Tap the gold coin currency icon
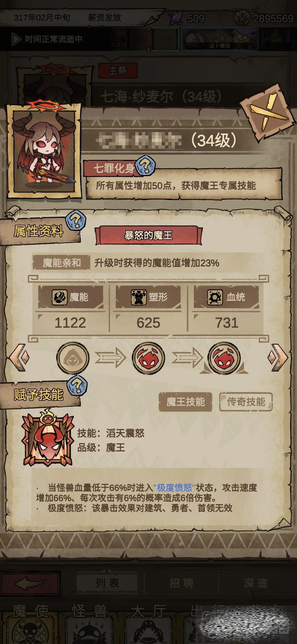Image resolution: width=297 pixels, height=644 pixels. [242, 18]
